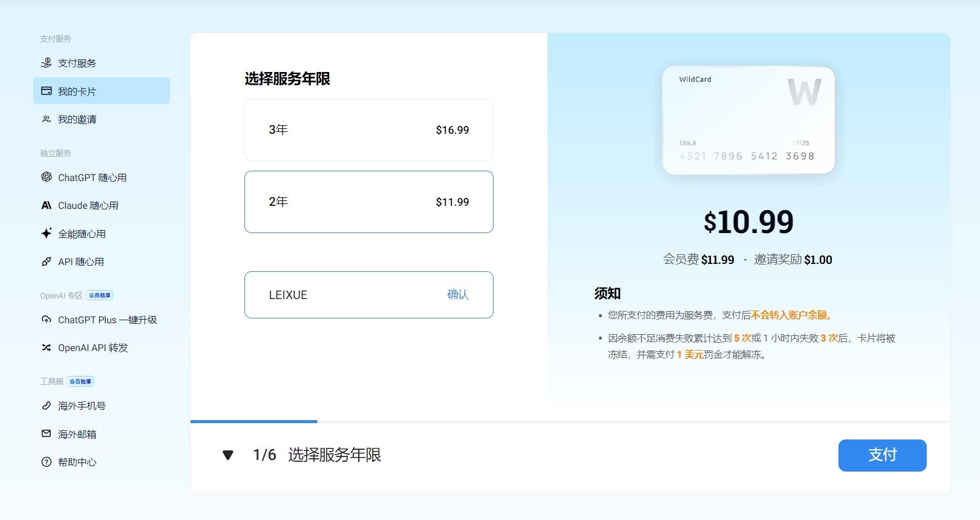The width and height of the screenshot is (980, 520).
Task: Click the 邀请奖励 $1.00 text
Action: pyautogui.click(x=793, y=260)
